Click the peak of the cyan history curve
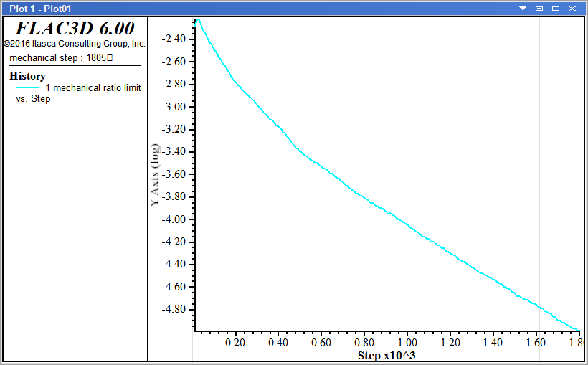 click(199, 19)
